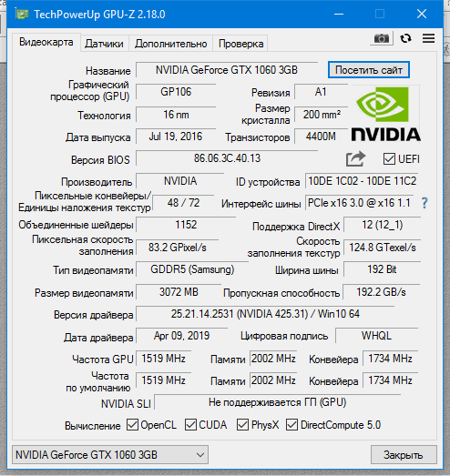This screenshot has height=476, width=450.
Task: Click 1734 MHz in the Частота GPU row
Action: (390, 359)
